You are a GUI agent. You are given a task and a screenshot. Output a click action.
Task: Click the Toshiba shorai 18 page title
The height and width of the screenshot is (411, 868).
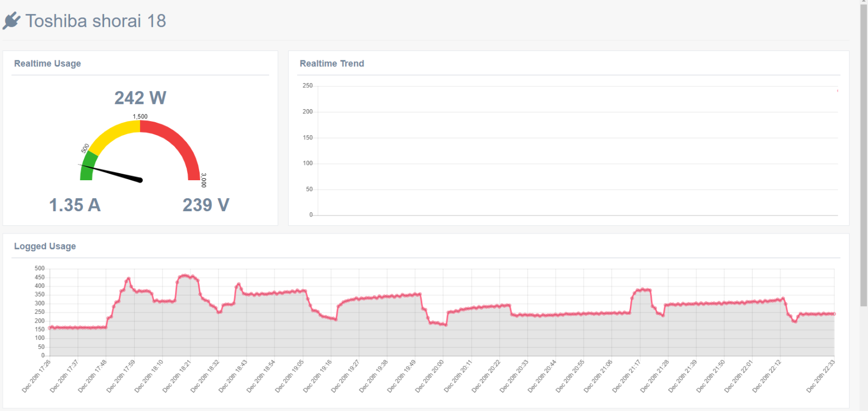coord(95,21)
